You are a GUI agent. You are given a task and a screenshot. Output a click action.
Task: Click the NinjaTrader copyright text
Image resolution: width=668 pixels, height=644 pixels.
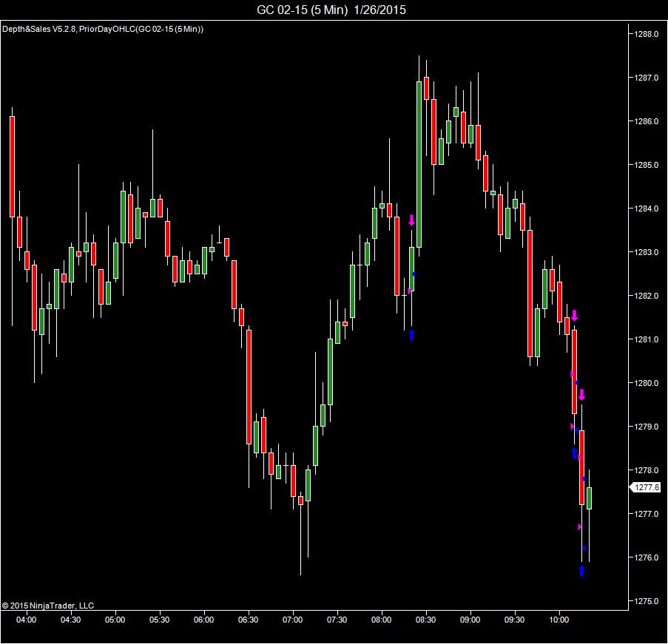(47, 606)
